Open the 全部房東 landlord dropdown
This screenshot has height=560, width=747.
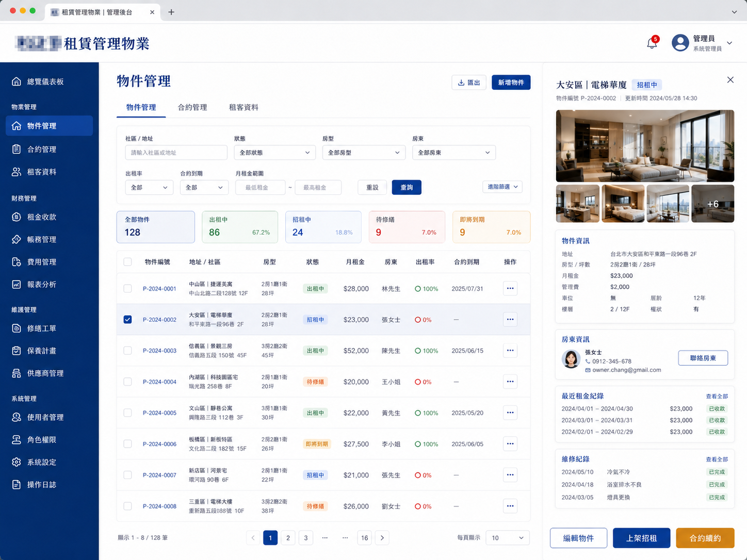pos(454,153)
